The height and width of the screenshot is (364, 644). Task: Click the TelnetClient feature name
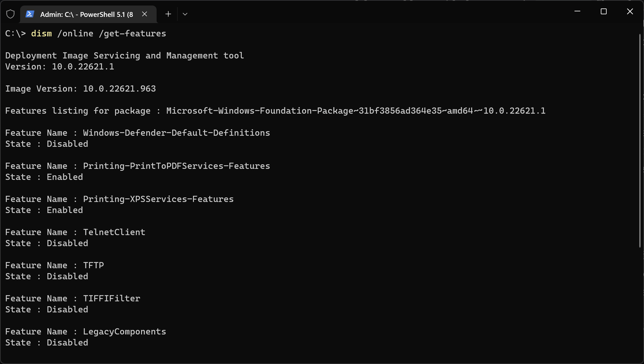point(114,232)
